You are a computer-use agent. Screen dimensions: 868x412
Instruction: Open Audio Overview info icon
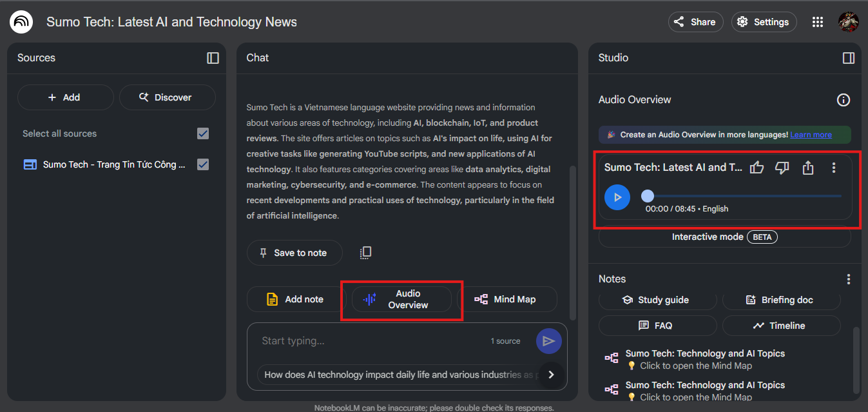point(844,100)
